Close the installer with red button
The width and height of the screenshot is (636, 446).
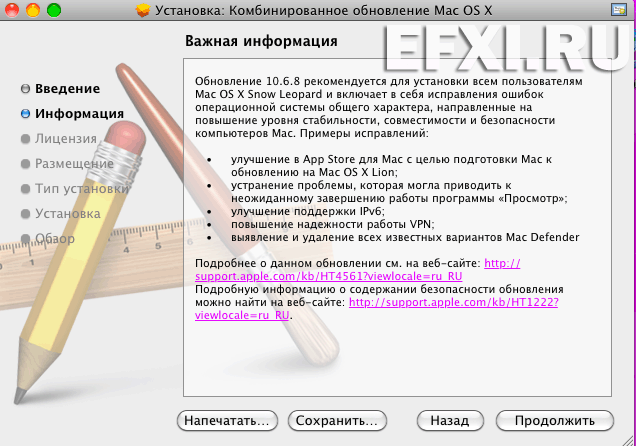point(12,10)
